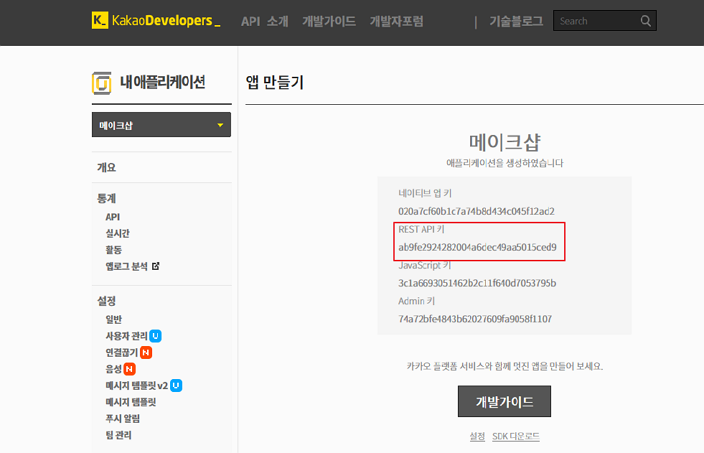Select the 통계 section heading
704x453 pixels.
(106, 198)
